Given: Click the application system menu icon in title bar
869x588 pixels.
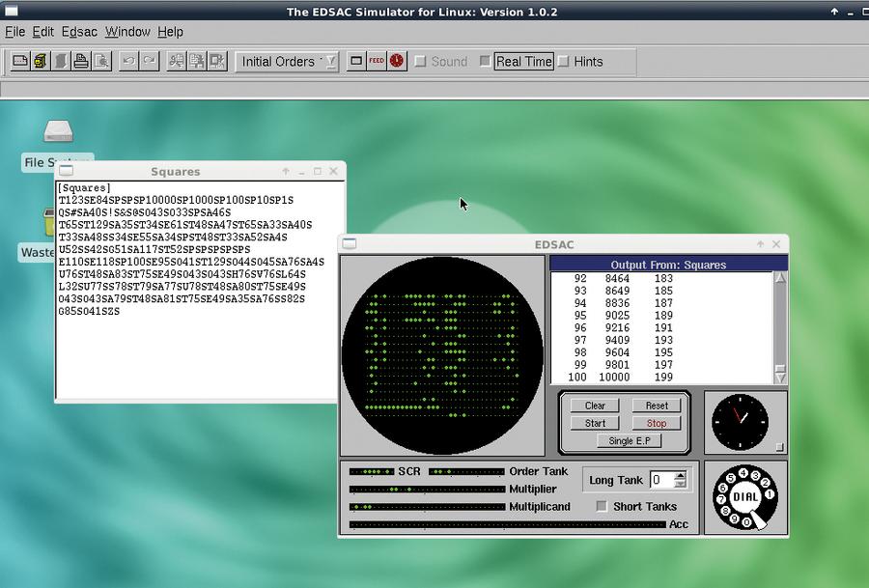Looking at the screenshot, I should (11, 11).
